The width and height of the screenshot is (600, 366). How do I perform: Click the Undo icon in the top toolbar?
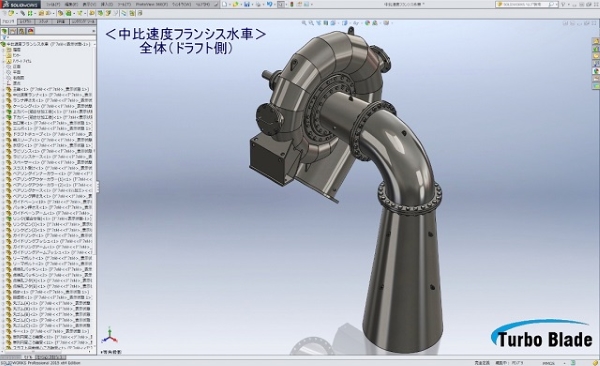tap(269, 4)
